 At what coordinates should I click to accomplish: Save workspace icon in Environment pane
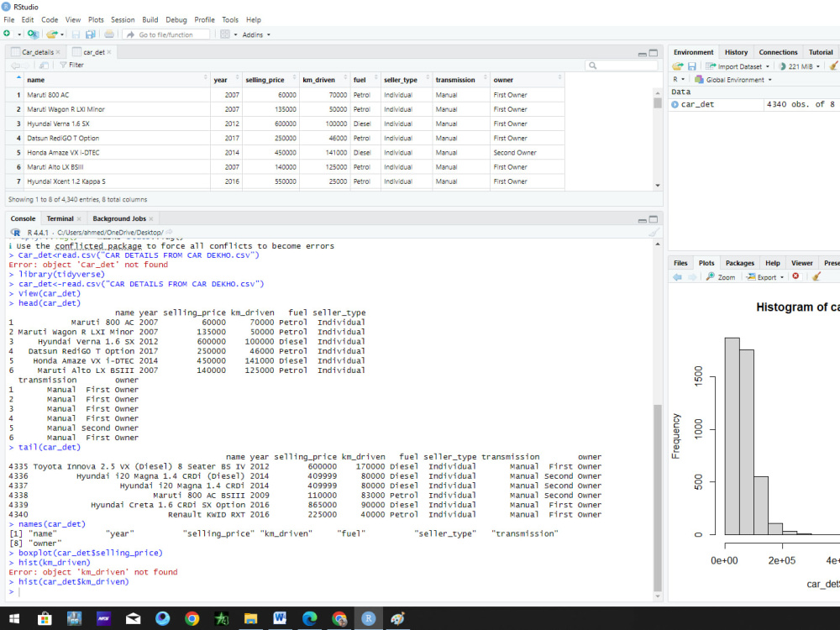[691, 66]
